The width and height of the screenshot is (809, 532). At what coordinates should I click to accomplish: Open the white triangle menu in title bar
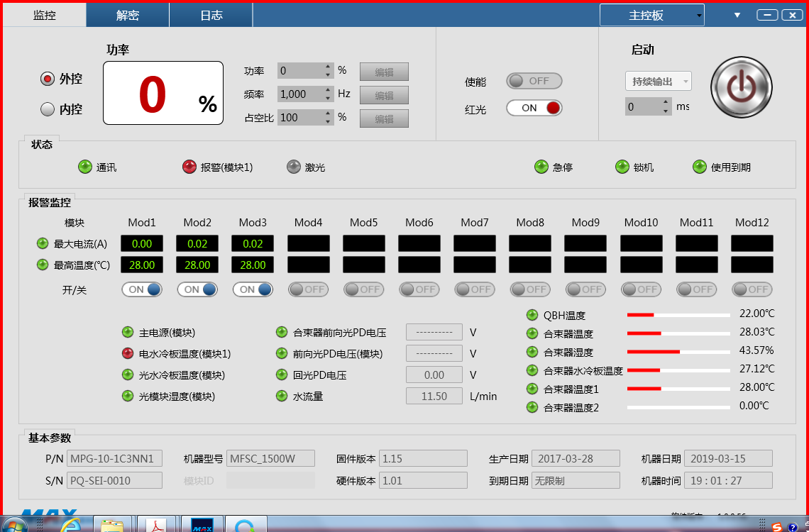point(737,15)
